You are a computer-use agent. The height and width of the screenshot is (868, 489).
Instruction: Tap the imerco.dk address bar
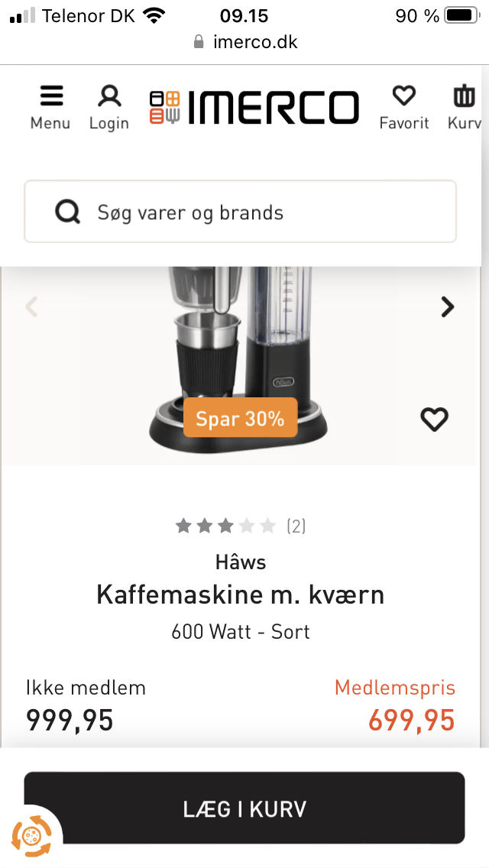click(244, 41)
